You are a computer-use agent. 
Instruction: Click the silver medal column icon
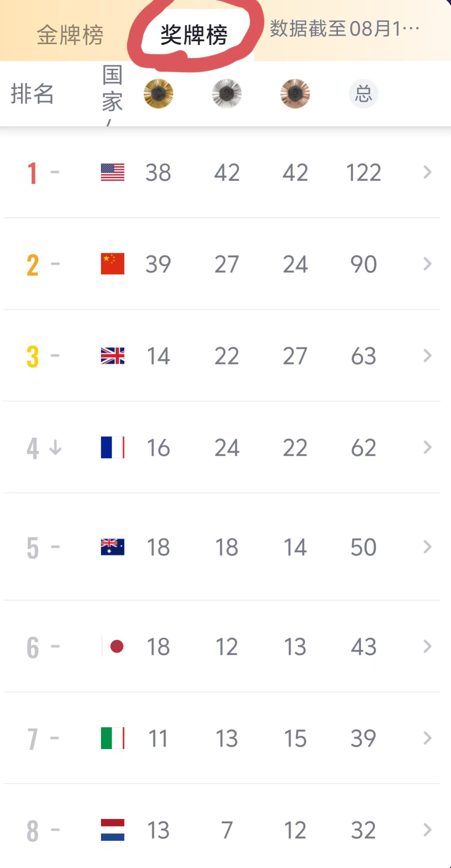point(227,94)
